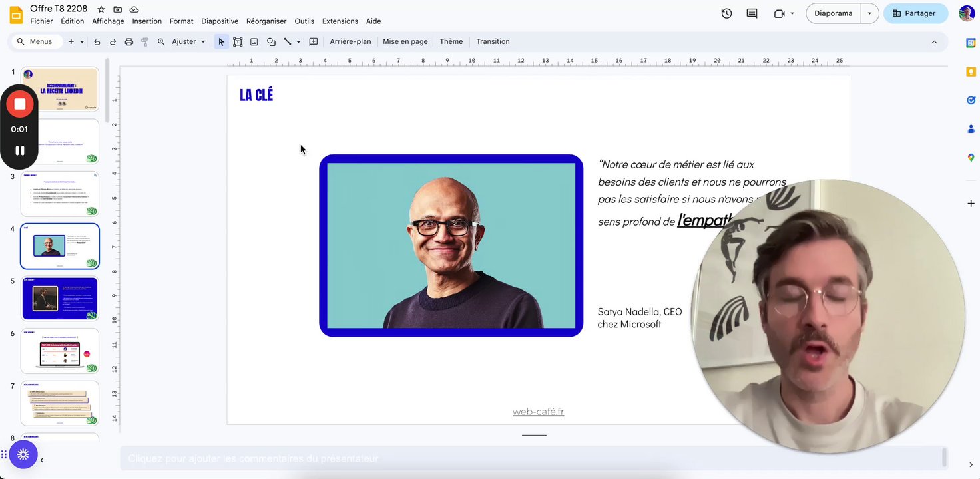This screenshot has height=479, width=980.
Task: Open the Format menu
Action: coord(182,21)
